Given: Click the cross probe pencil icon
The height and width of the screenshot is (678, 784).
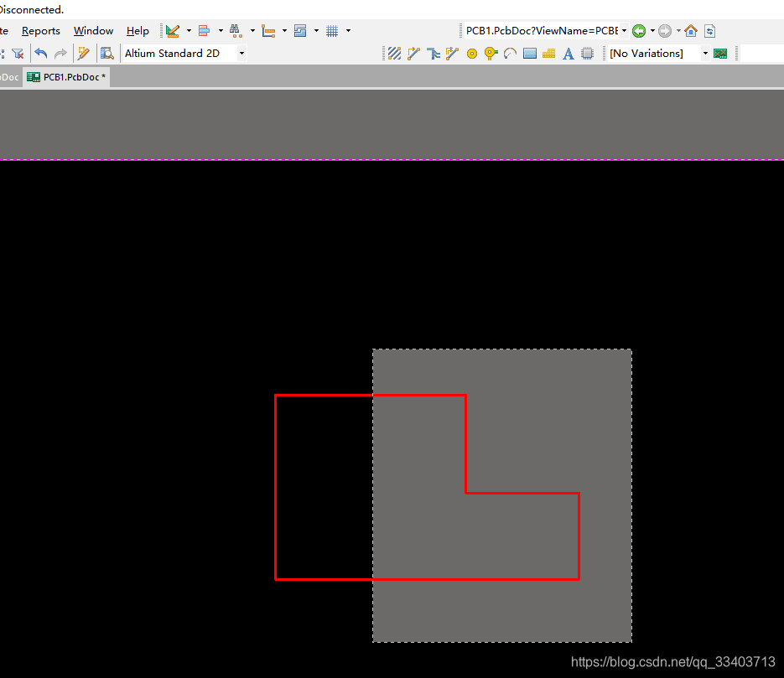Looking at the screenshot, I should pos(84,54).
